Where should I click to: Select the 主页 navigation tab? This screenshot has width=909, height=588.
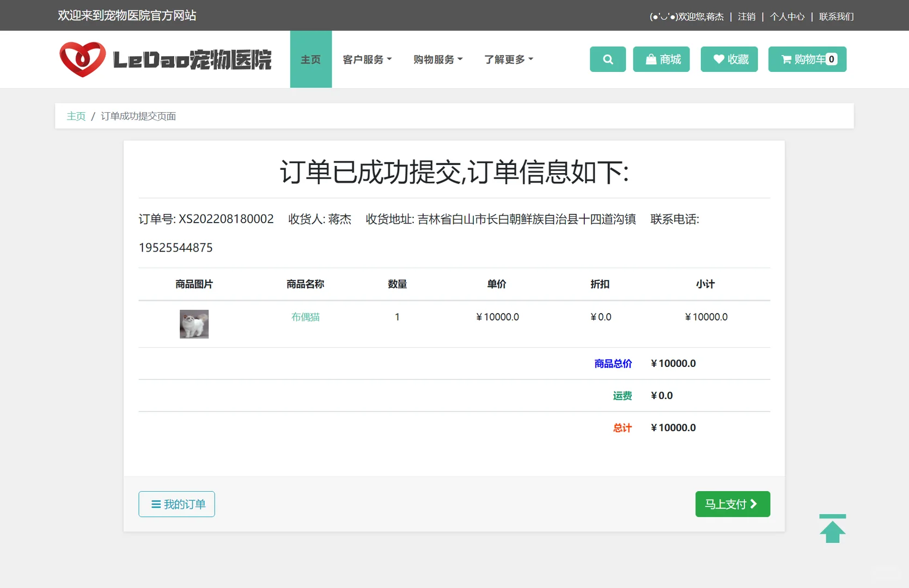(x=310, y=59)
